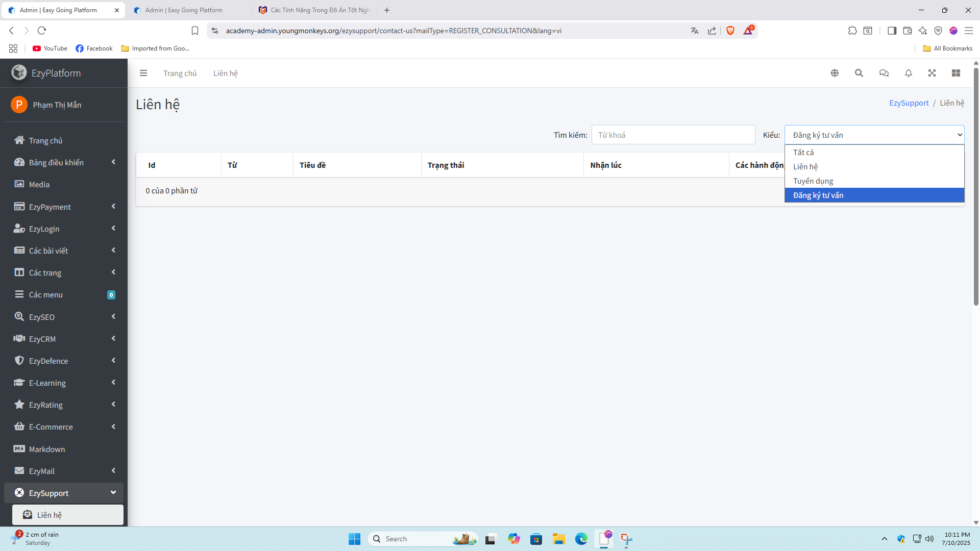The width and height of the screenshot is (980, 551).
Task: Click the search magnifier in top bar
Action: click(x=859, y=73)
